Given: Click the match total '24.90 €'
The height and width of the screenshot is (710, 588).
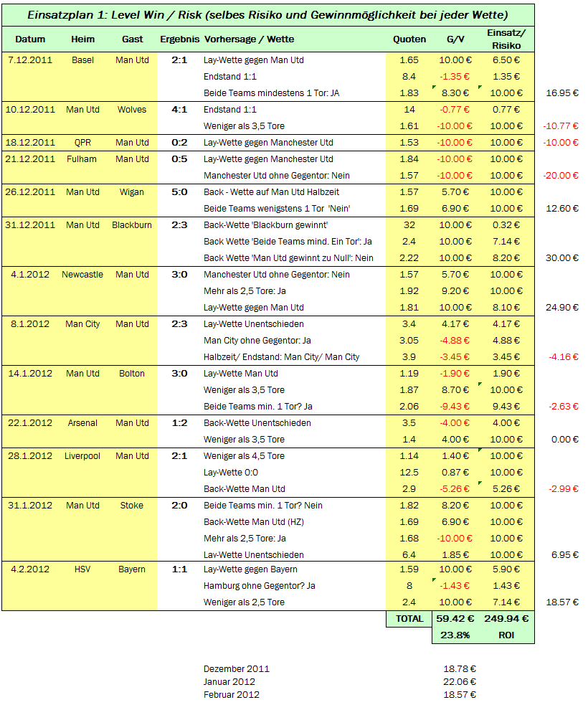Looking at the screenshot, I should (x=562, y=308).
